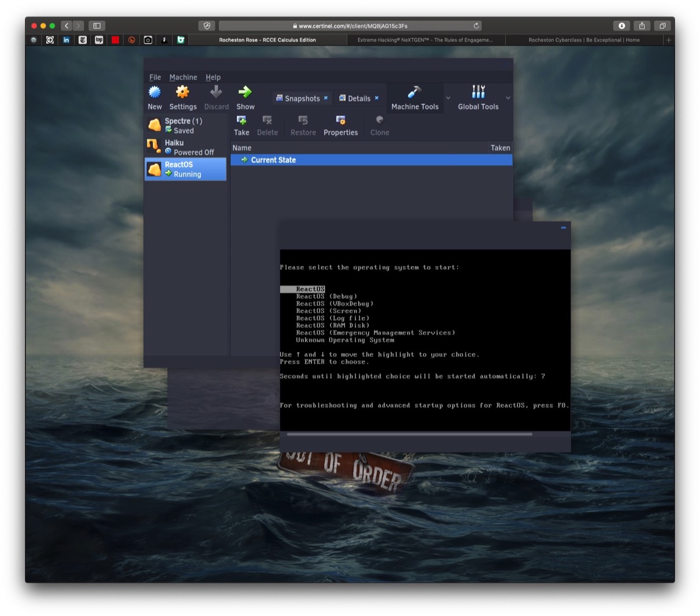Show Safari tab overview icon
The image size is (700, 616).
(x=662, y=26)
